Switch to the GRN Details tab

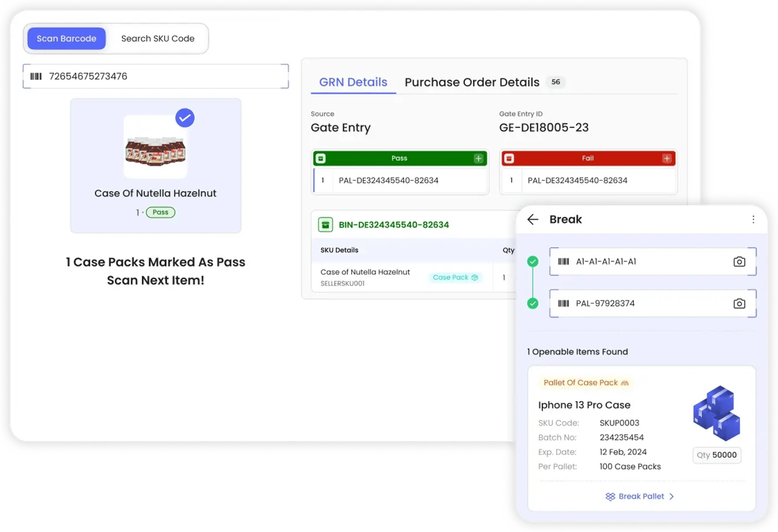pyautogui.click(x=353, y=82)
